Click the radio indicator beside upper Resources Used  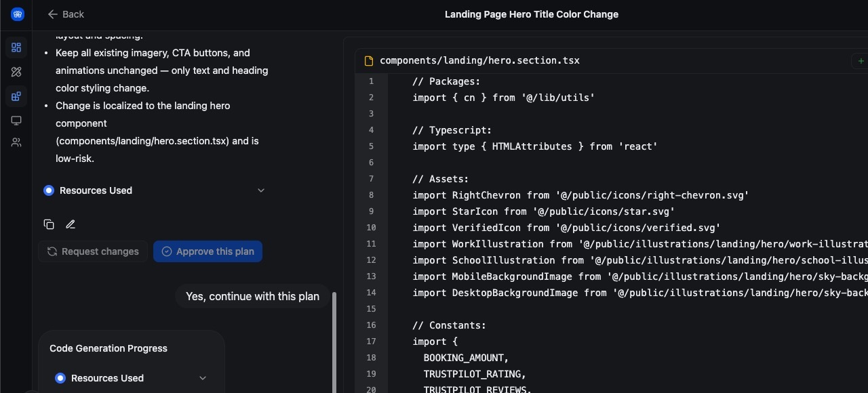(x=49, y=190)
